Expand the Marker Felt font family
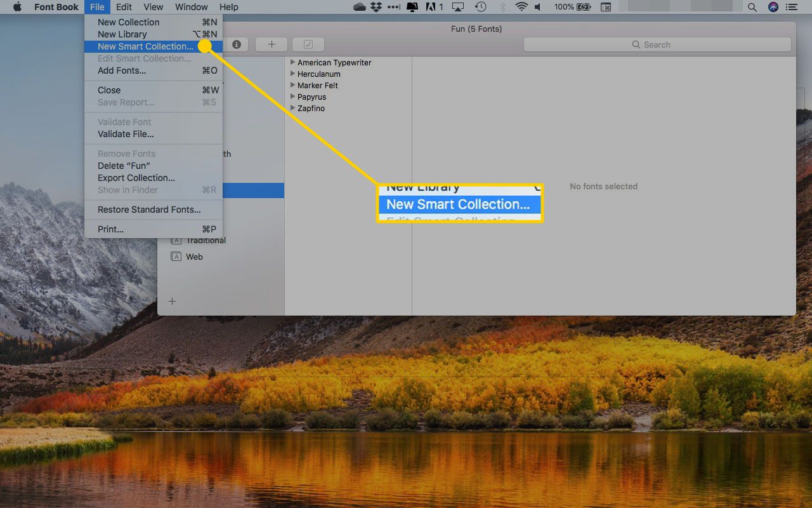Screen dimensions: 812x508 point(292,85)
